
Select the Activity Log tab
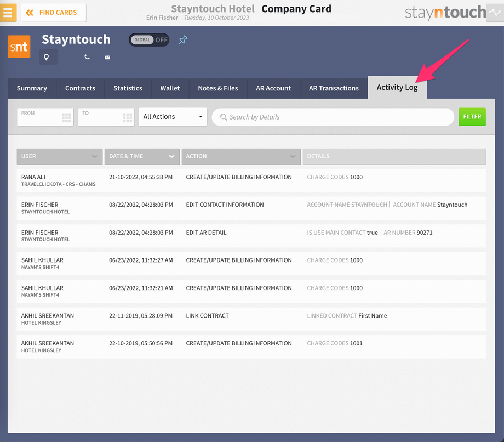tap(397, 88)
